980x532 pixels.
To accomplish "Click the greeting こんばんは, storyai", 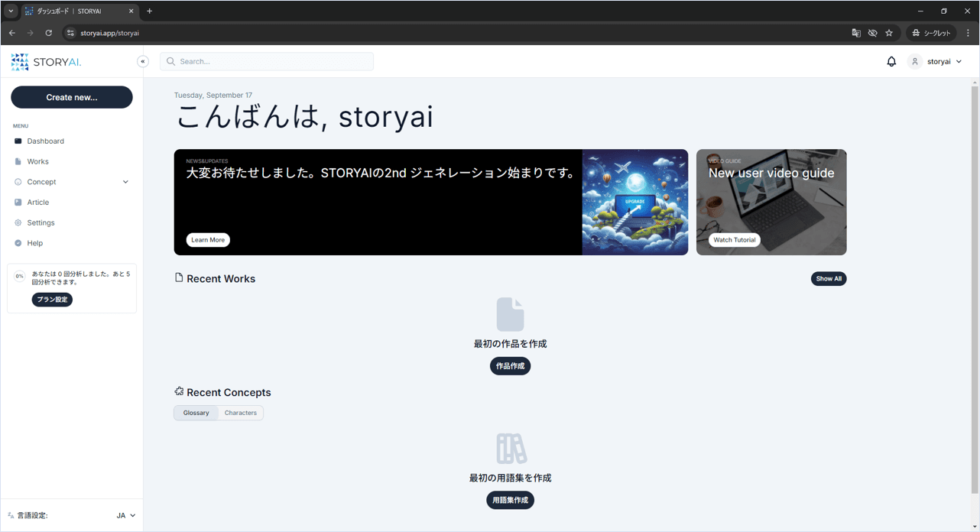I will tap(304, 117).
